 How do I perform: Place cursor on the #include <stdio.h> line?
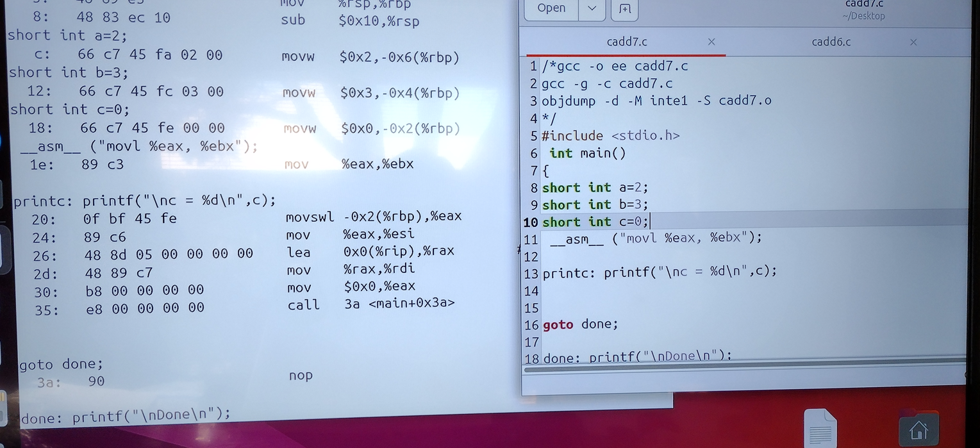[x=610, y=136]
